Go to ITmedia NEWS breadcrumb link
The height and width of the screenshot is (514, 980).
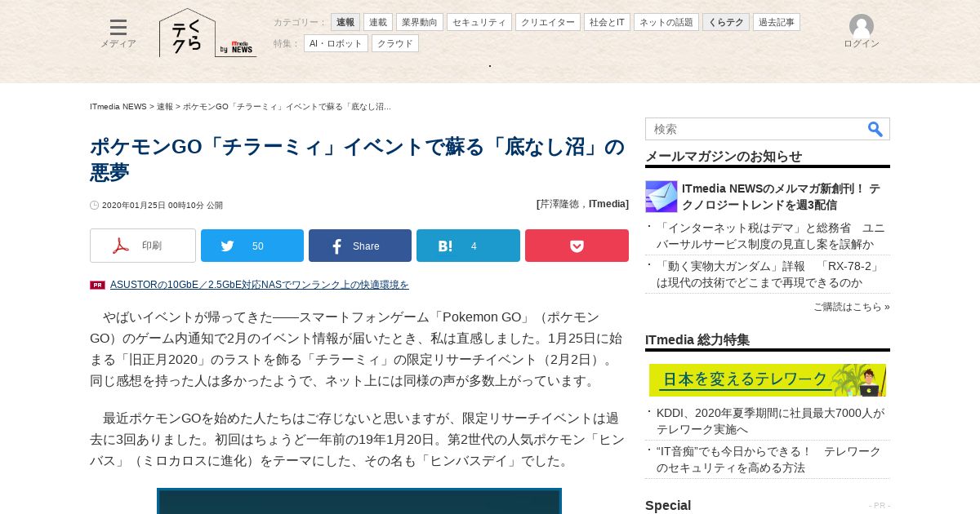click(118, 107)
